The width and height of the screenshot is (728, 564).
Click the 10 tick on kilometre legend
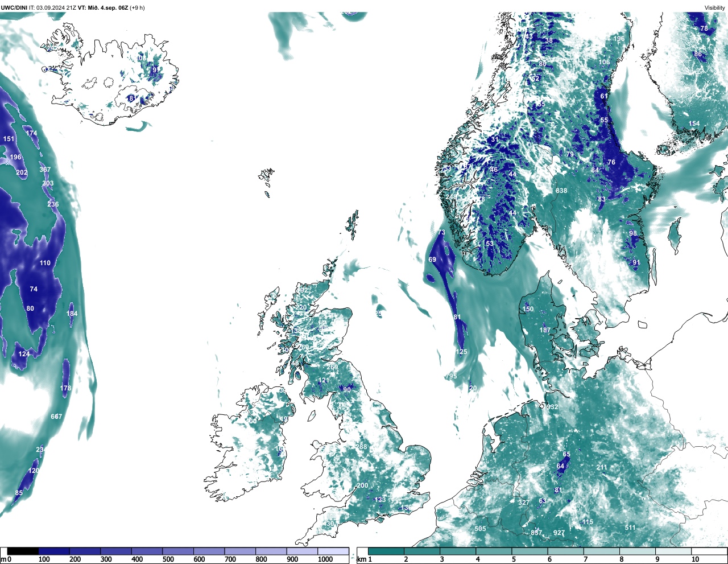pyautogui.click(x=695, y=559)
